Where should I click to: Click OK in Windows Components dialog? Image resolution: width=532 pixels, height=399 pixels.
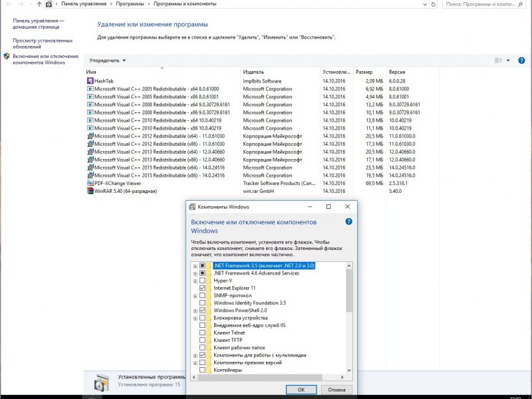pos(301,390)
